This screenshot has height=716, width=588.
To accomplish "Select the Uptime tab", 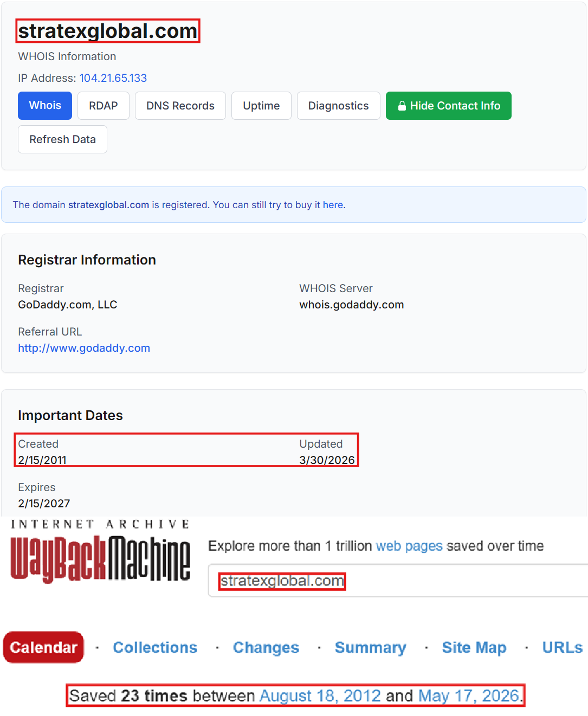I will [261, 106].
